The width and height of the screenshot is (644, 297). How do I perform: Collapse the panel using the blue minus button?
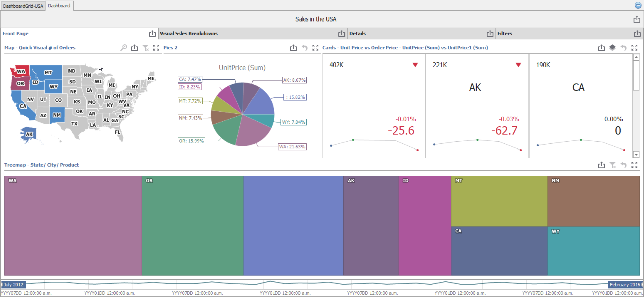[x=638, y=5]
